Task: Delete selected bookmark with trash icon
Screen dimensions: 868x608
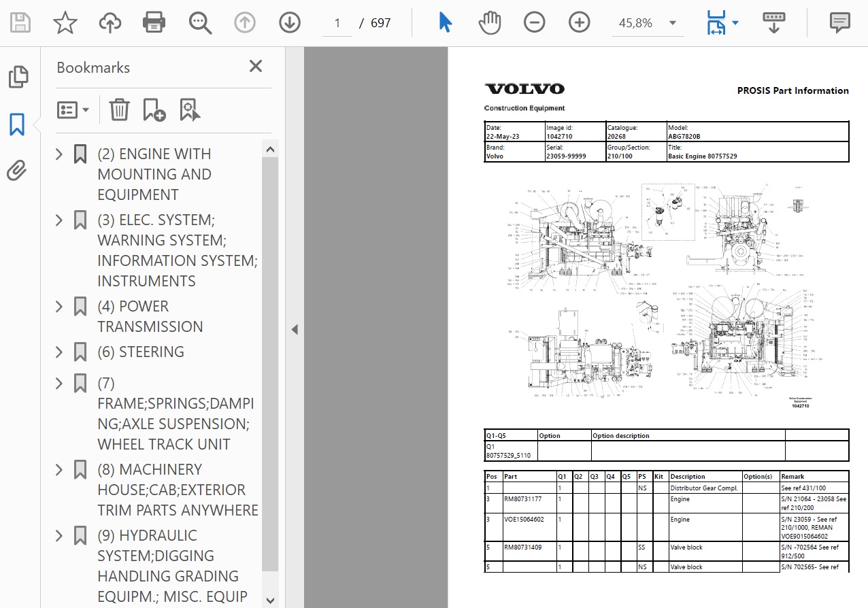Action: click(119, 109)
